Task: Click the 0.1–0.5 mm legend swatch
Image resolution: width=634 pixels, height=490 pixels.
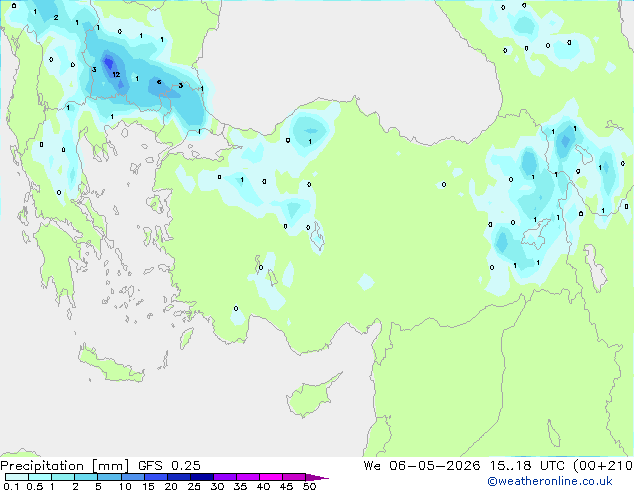Action: (17, 477)
